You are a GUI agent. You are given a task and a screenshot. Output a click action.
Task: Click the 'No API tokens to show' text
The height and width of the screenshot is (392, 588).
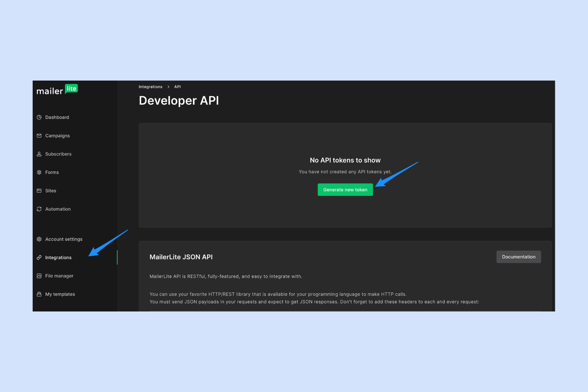click(345, 160)
